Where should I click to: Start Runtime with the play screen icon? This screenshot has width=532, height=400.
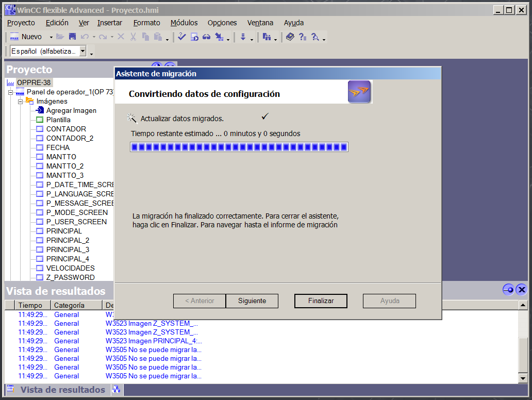pos(194,37)
